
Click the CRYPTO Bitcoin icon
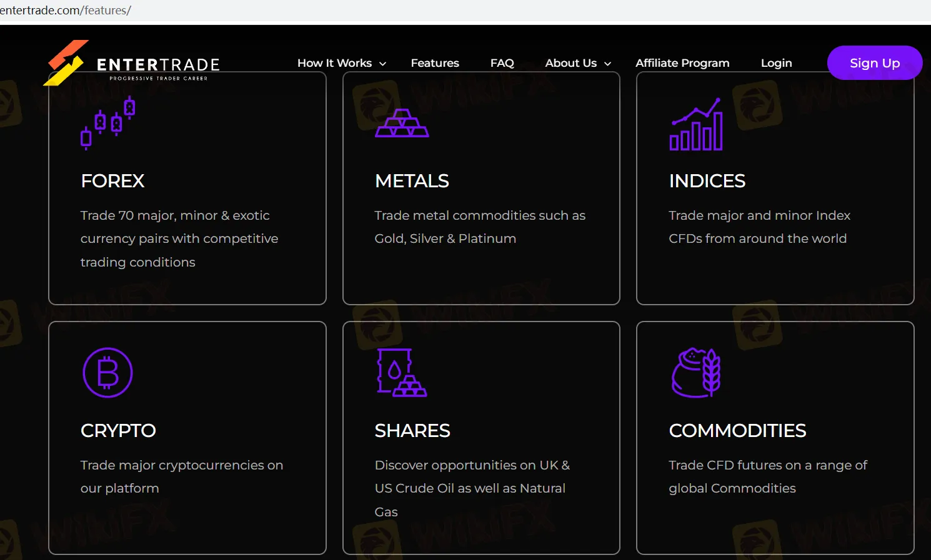click(x=107, y=373)
